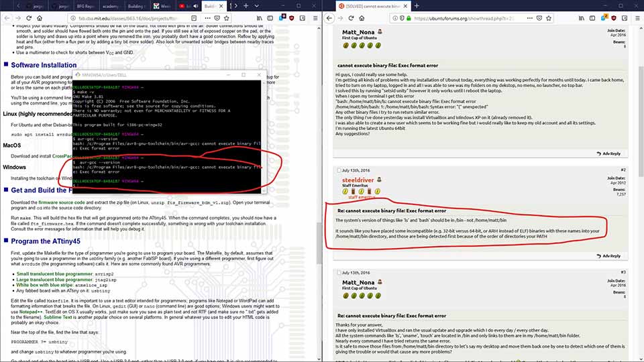Save ubuntuforums thread to Pocket
Image resolution: width=644 pixels, height=362 pixels.
539,18
